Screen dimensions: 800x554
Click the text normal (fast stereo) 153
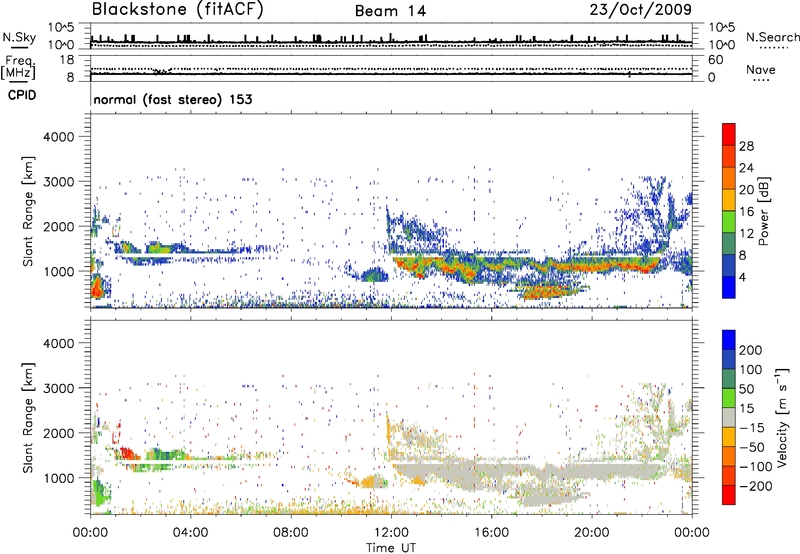173,99
